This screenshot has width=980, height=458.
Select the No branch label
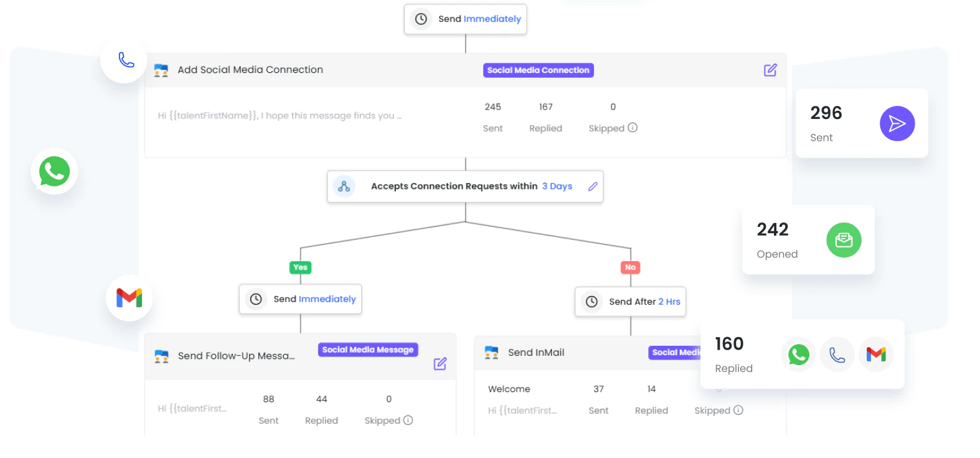coord(630,267)
